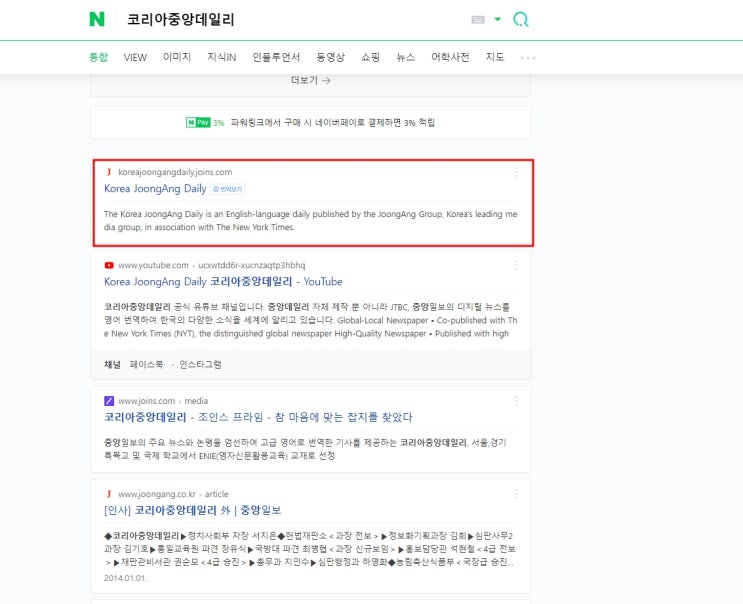Open the www.joongang.co.kr article URL link
This screenshot has width=743, height=604.
click(173, 494)
